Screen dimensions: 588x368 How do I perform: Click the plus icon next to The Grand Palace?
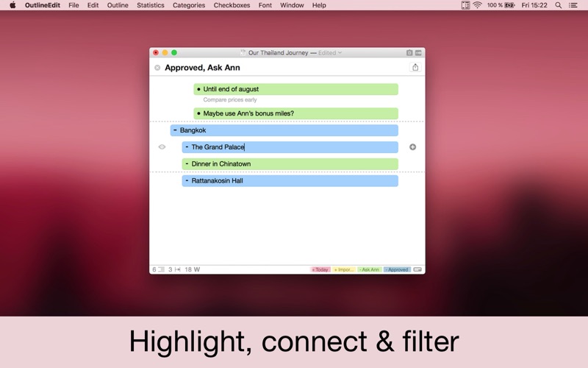(x=412, y=146)
